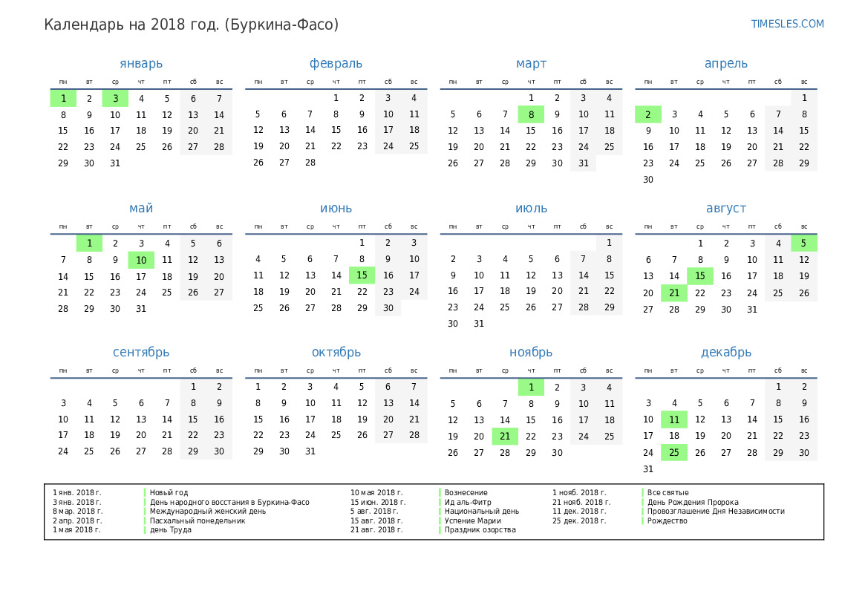This screenshot has width=868, height=614.
Task: Click legend entry 'Новый год'
Action: [x=169, y=492]
